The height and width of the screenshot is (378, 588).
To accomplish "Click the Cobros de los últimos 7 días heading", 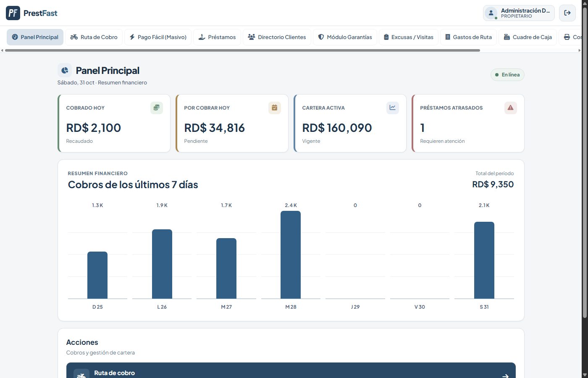I will (x=133, y=185).
